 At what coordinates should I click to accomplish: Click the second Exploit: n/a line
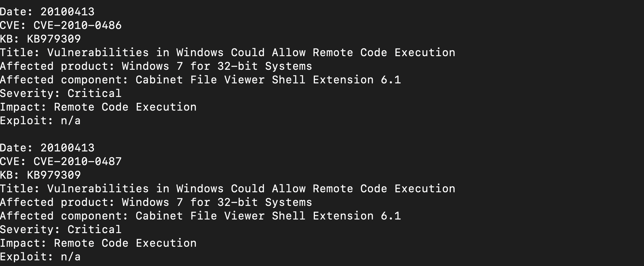click(x=40, y=257)
